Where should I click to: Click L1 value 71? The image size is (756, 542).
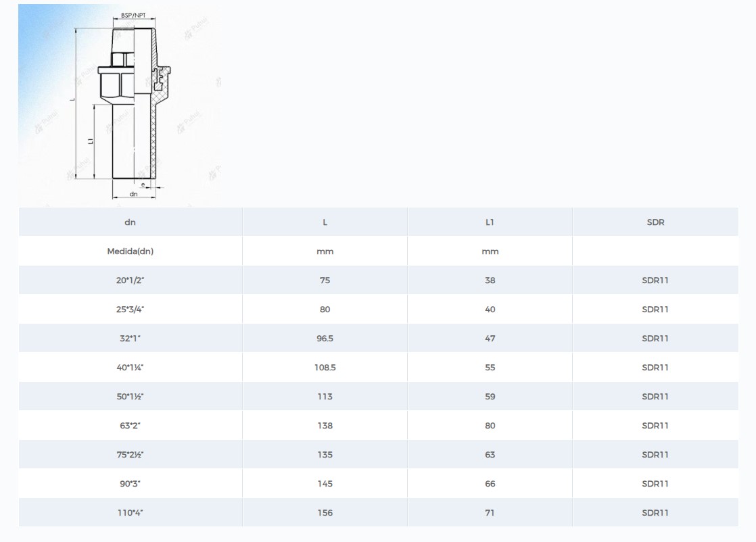490,513
